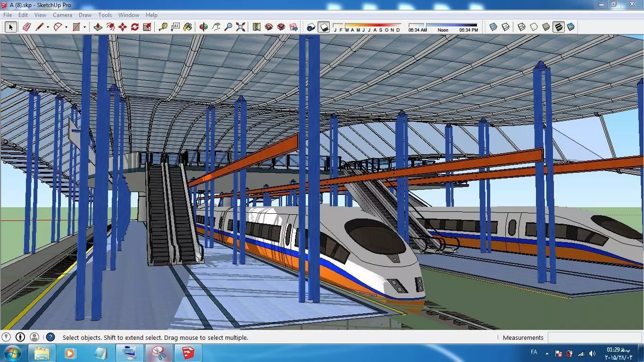The image size is (644, 362).
Task: Pick the Line pencil tool
Action: pyautogui.click(x=40, y=27)
